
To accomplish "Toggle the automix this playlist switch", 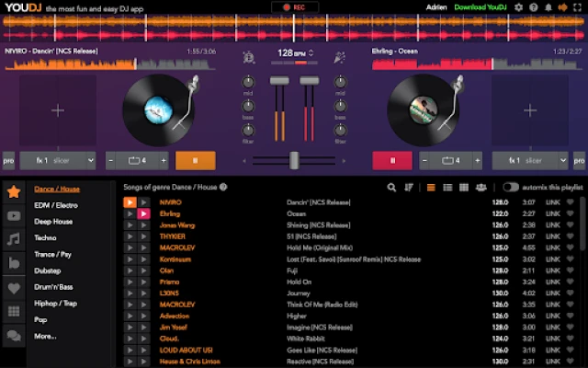I will pos(511,188).
